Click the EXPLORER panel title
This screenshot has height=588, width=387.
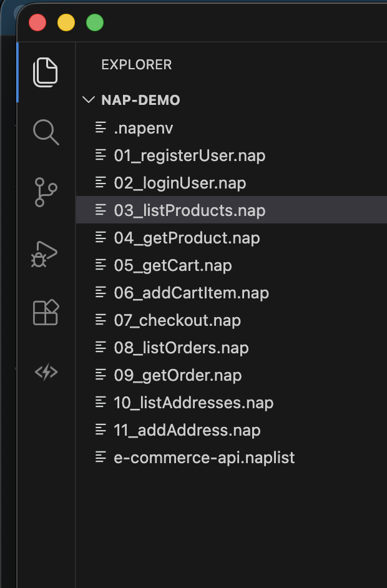[x=137, y=64]
